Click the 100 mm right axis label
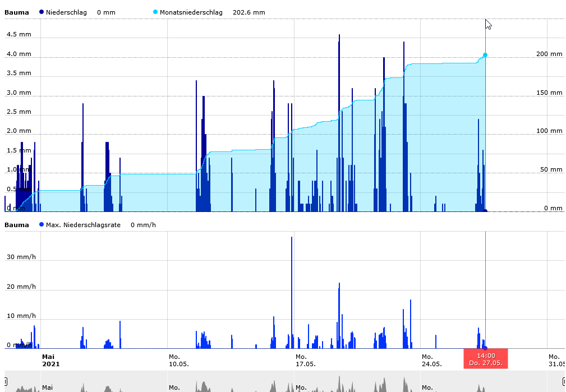 [549, 131]
